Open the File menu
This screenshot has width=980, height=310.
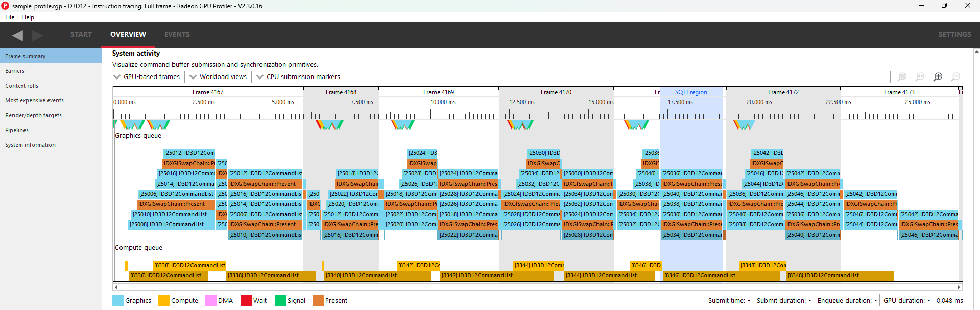point(10,17)
